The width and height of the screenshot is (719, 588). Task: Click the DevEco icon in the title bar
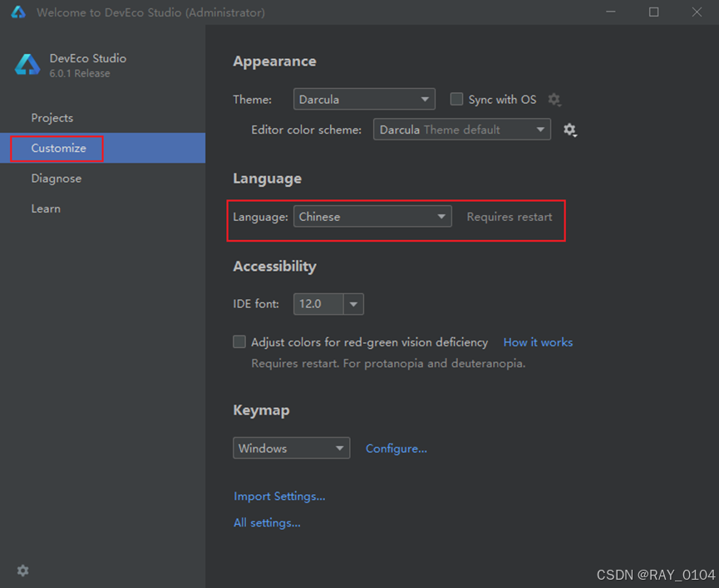click(18, 12)
